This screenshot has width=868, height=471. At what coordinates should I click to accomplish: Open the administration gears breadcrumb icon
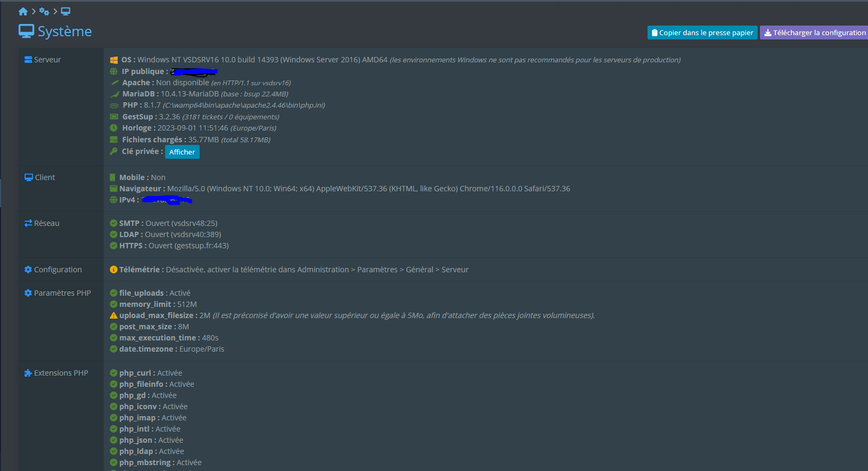pyautogui.click(x=44, y=11)
